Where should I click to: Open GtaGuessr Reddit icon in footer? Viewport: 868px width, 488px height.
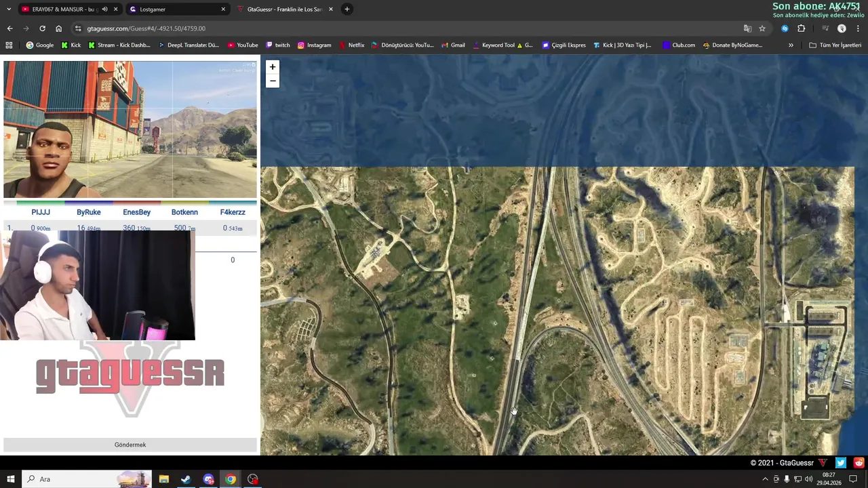(859, 463)
